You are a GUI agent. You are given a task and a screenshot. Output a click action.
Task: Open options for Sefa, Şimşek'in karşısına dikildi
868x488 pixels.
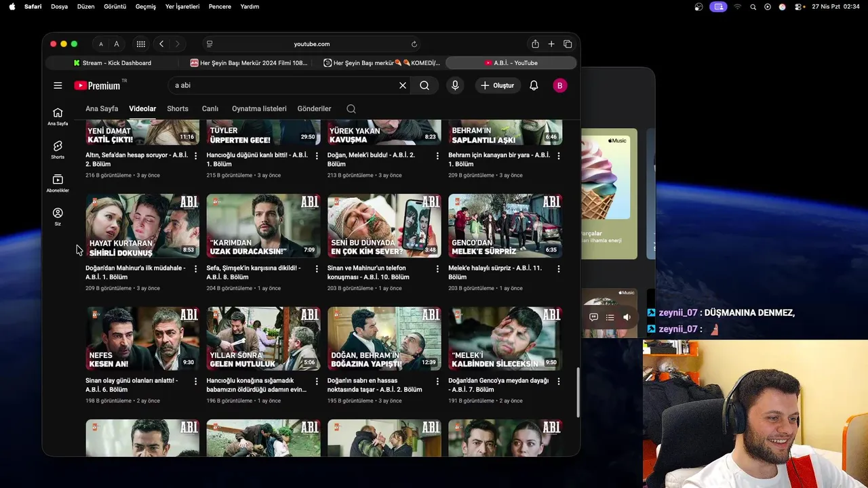click(317, 269)
